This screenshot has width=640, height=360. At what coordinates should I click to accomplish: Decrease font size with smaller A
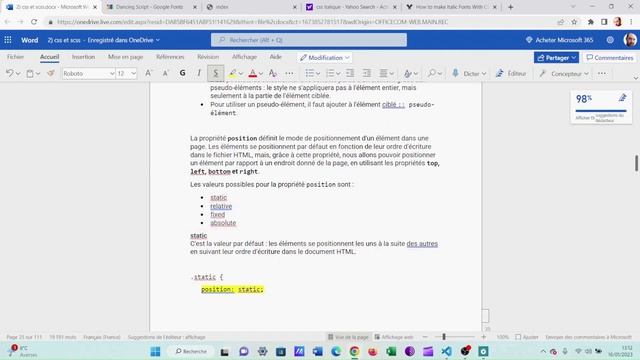165,73
